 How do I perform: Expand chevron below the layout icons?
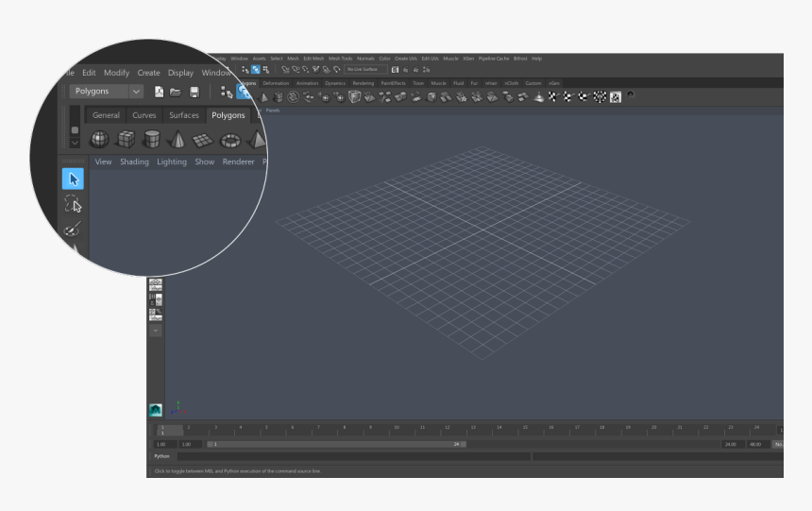pyautogui.click(x=156, y=331)
